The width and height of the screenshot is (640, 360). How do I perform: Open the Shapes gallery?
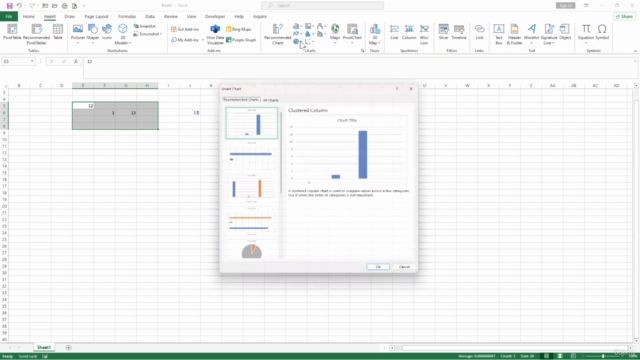93,33
